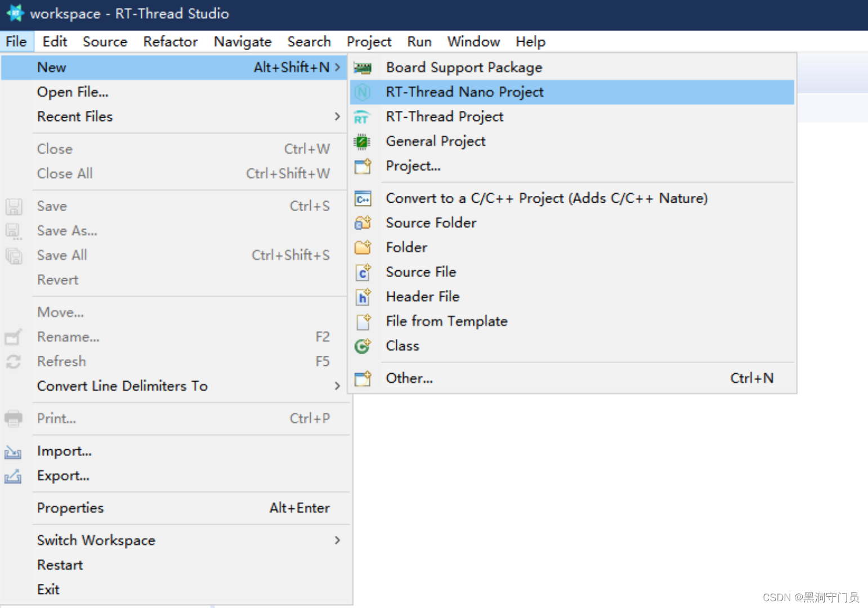Choose File from Template entry
This screenshot has width=868, height=608.
pos(572,321)
